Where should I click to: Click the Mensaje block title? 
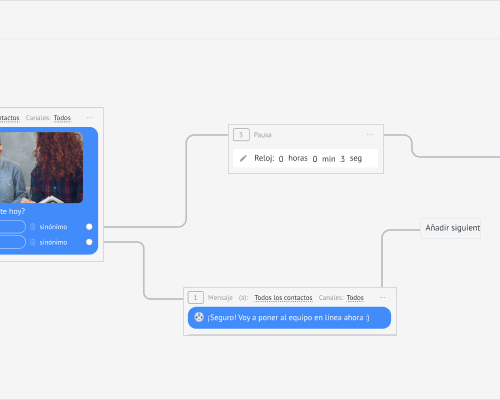(220, 298)
